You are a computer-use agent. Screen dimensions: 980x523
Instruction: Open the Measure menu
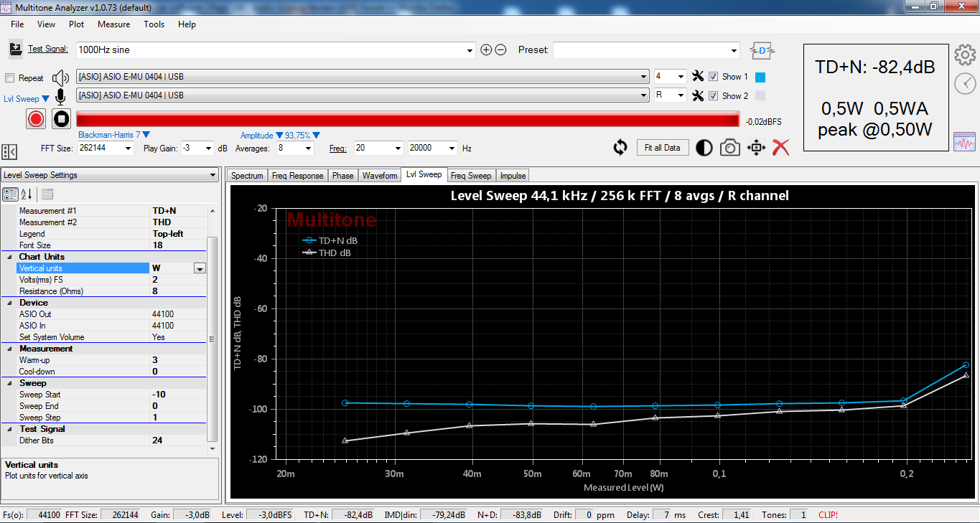coord(114,24)
